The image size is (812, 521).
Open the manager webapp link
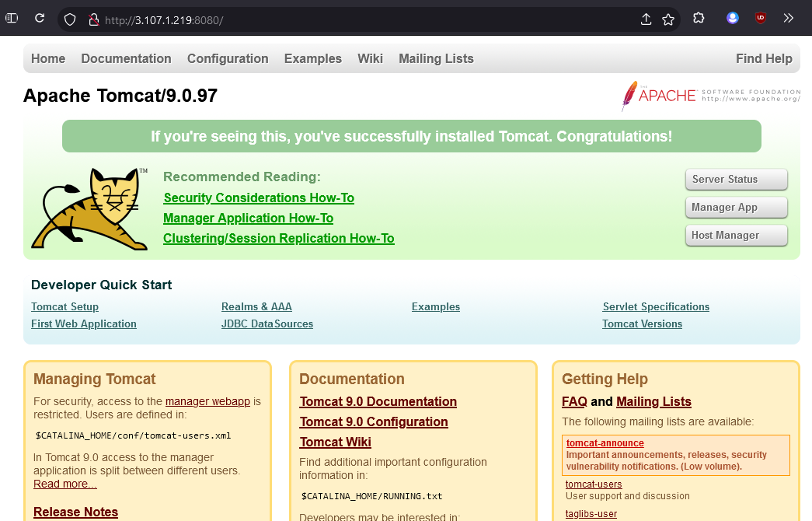coord(207,401)
